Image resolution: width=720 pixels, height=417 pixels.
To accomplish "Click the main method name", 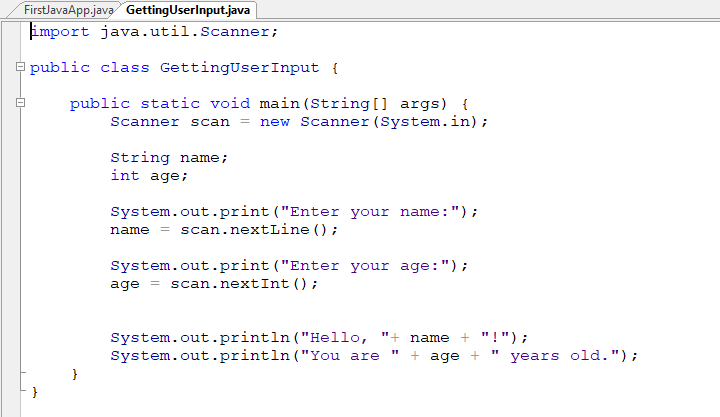I will [280, 104].
